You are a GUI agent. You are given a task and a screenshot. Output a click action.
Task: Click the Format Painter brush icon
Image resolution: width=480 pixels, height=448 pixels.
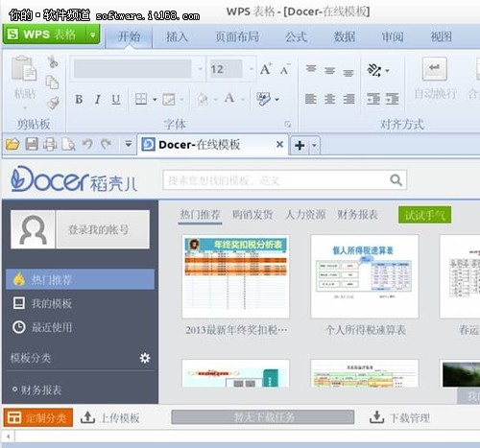coord(53,103)
